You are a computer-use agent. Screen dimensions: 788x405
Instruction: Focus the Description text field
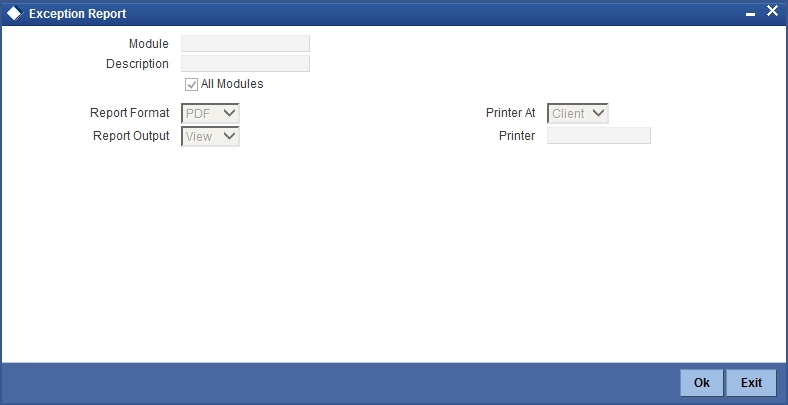pos(245,64)
